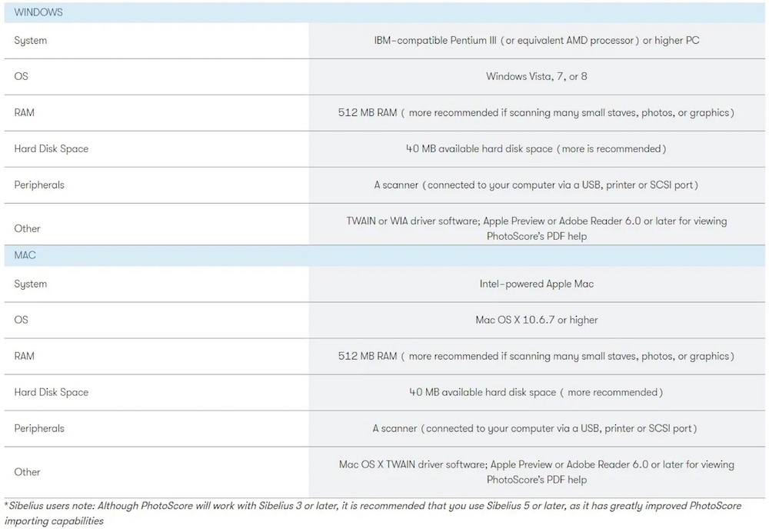Select the Mac OS X 10.6.7 or higher text
The height and width of the screenshot is (532, 769).
536,321
